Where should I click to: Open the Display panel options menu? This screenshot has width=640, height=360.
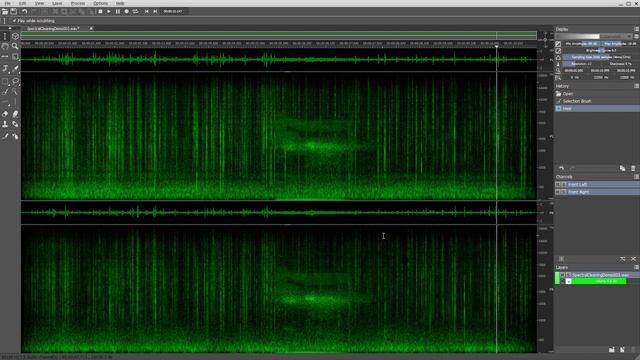(x=636, y=29)
